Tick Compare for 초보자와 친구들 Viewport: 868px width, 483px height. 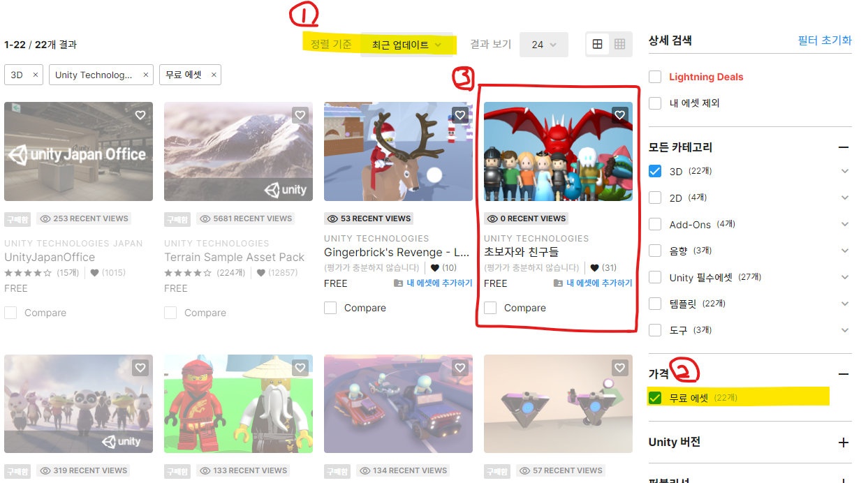pyautogui.click(x=490, y=308)
